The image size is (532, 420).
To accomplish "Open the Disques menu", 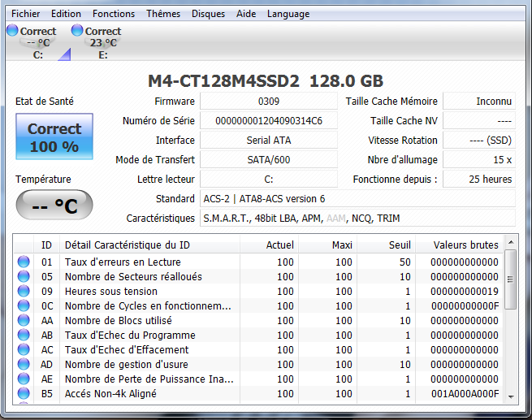I will click(209, 14).
